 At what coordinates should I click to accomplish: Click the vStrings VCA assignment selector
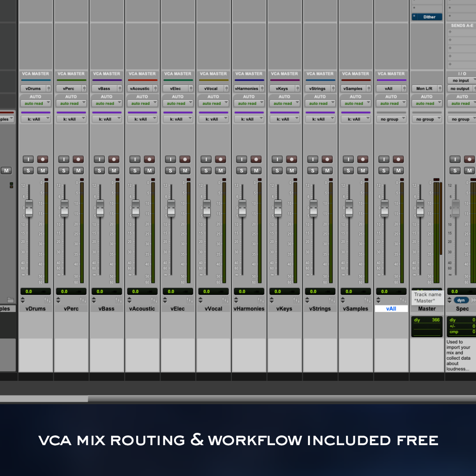(x=318, y=88)
